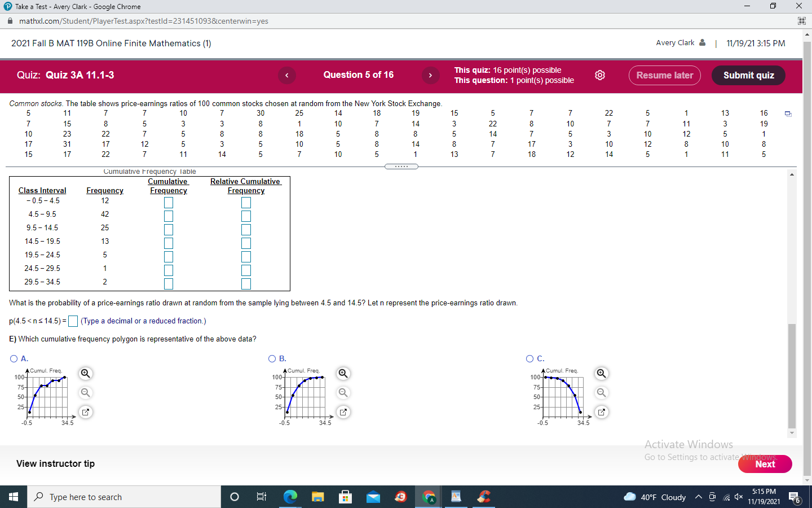Open graph A in new window
Image resolution: width=812 pixels, height=508 pixels.
click(85, 412)
